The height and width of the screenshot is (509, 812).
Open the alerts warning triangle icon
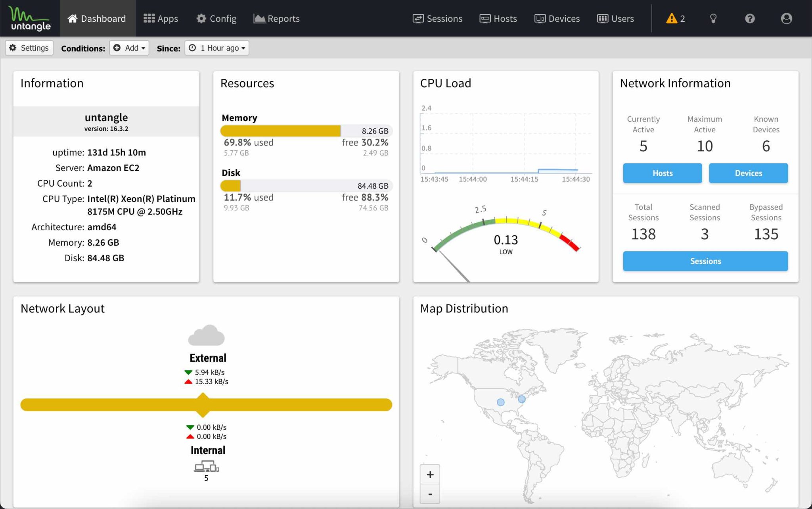point(673,18)
